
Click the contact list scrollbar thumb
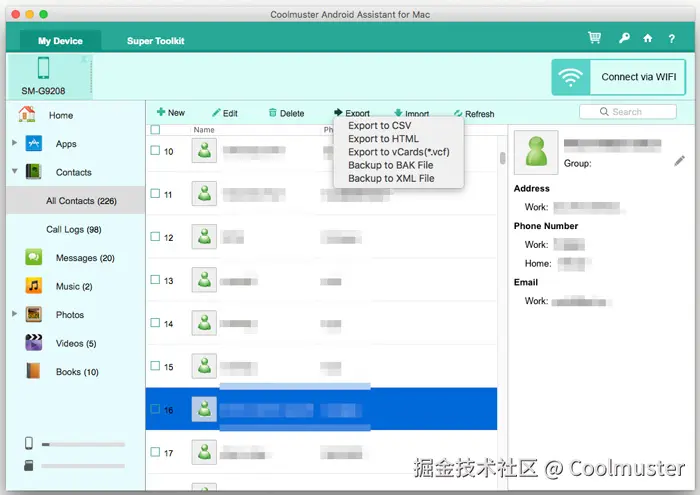click(x=503, y=158)
